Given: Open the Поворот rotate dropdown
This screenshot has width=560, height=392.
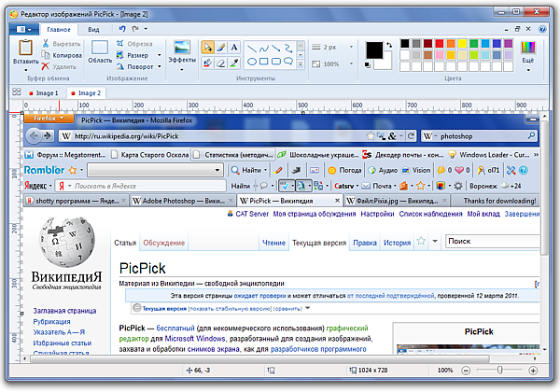Looking at the screenshot, I should [x=141, y=67].
